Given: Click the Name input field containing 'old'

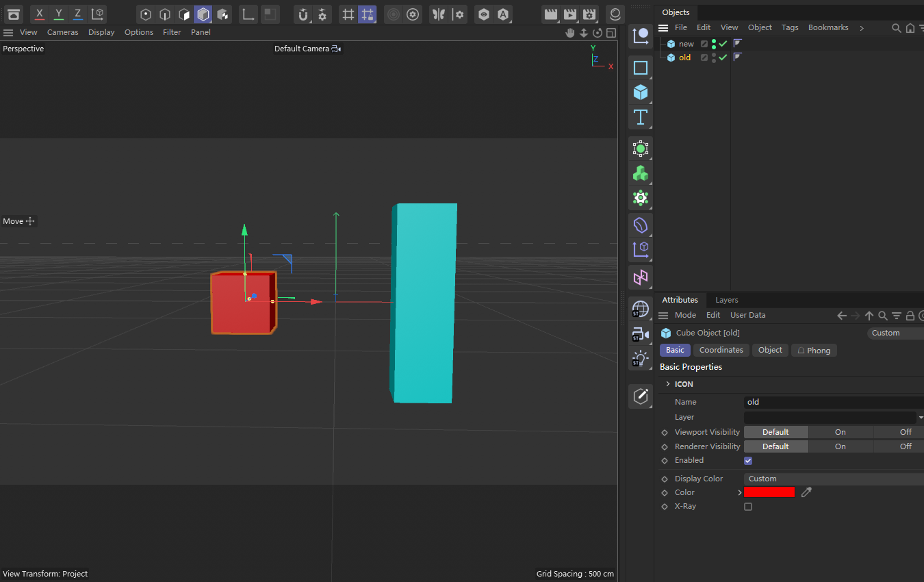Looking at the screenshot, I should [834, 402].
